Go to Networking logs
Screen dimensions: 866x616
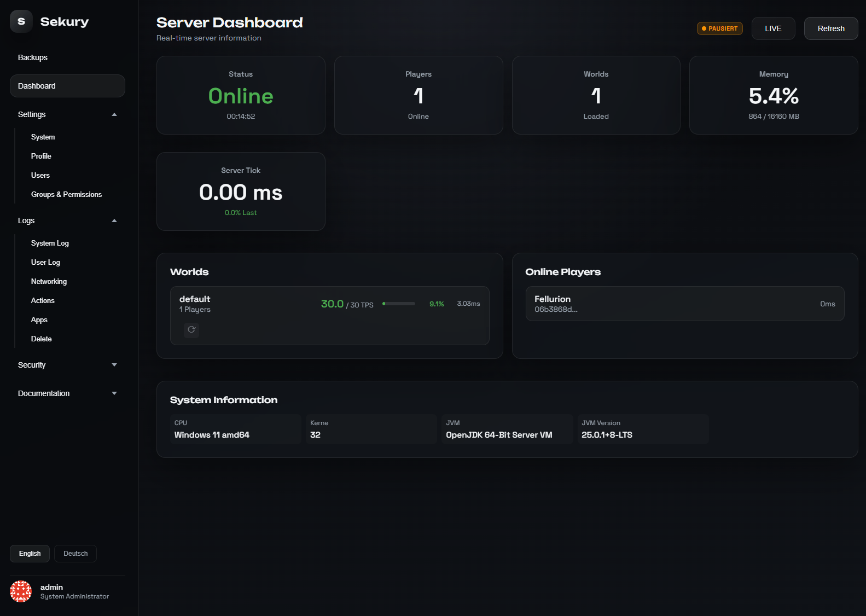49,281
